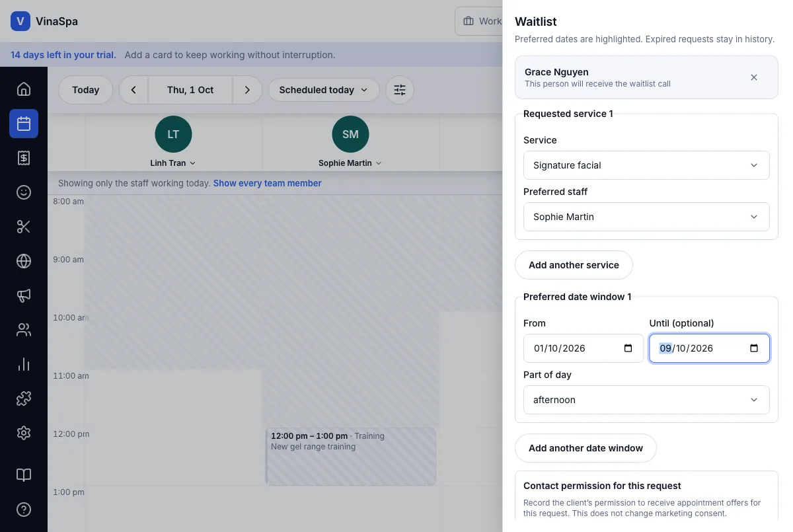
Task: Open Part of day dropdown showing afternoon
Action: (x=646, y=400)
